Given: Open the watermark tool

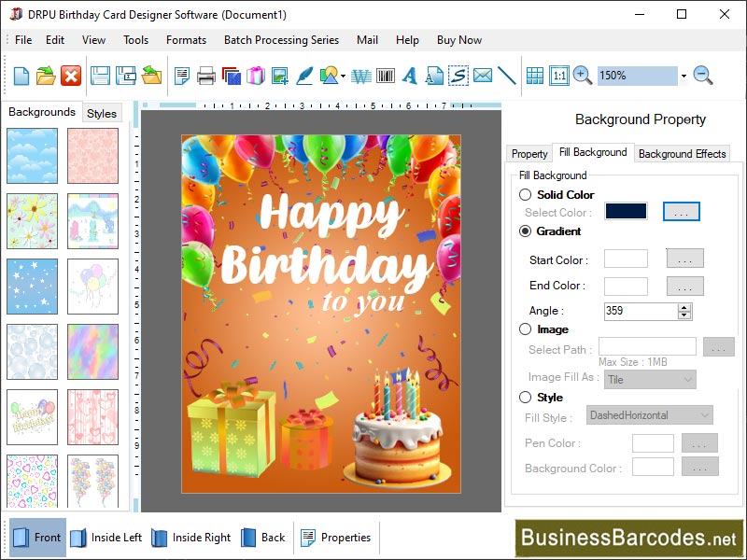Looking at the screenshot, I should point(363,77).
